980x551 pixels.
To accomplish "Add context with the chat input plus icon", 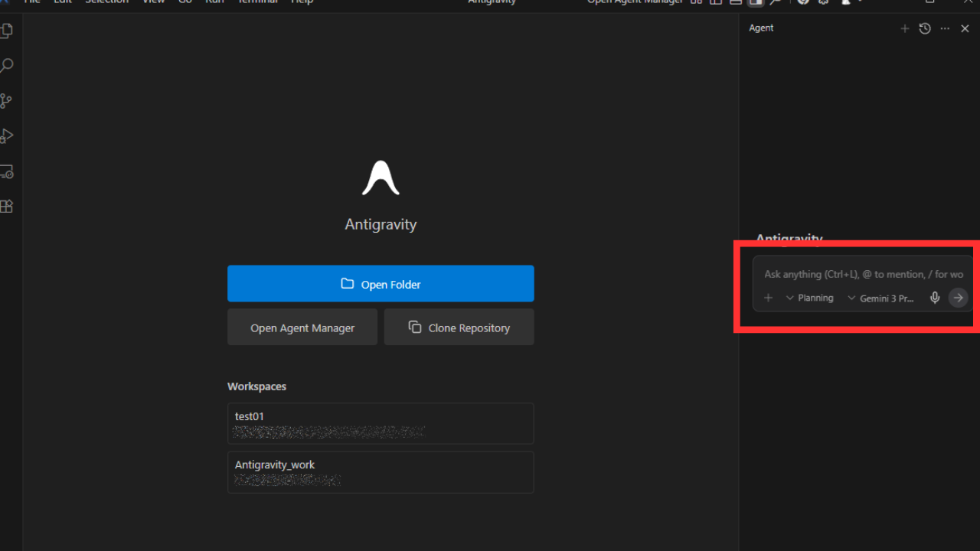I will click(x=769, y=298).
